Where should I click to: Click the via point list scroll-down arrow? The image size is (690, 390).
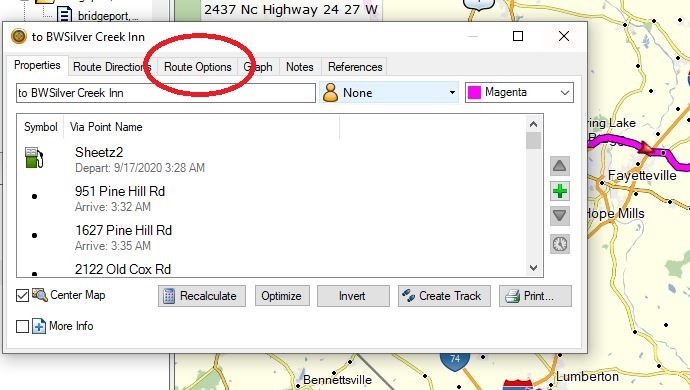pyautogui.click(x=533, y=268)
